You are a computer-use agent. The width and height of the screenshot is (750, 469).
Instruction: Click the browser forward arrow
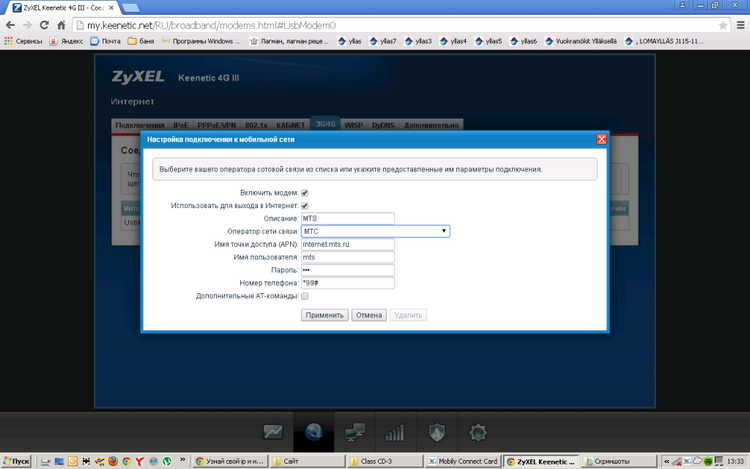tap(27, 25)
